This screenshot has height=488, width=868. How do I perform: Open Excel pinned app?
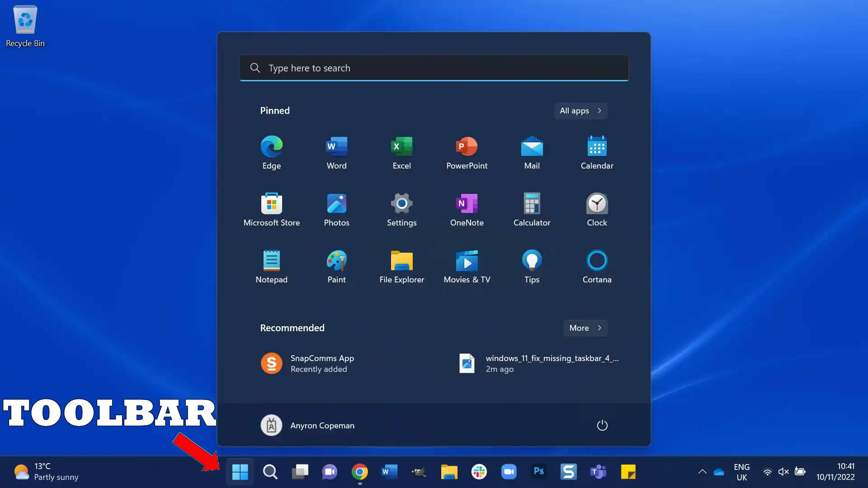pyautogui.click(x=401, y=153)
